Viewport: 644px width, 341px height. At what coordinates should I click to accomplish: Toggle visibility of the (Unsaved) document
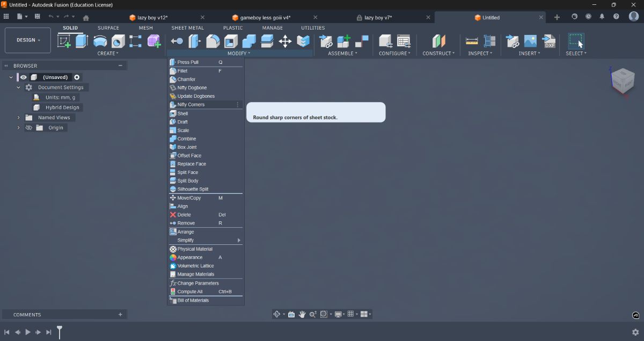(x=23, y=77)
